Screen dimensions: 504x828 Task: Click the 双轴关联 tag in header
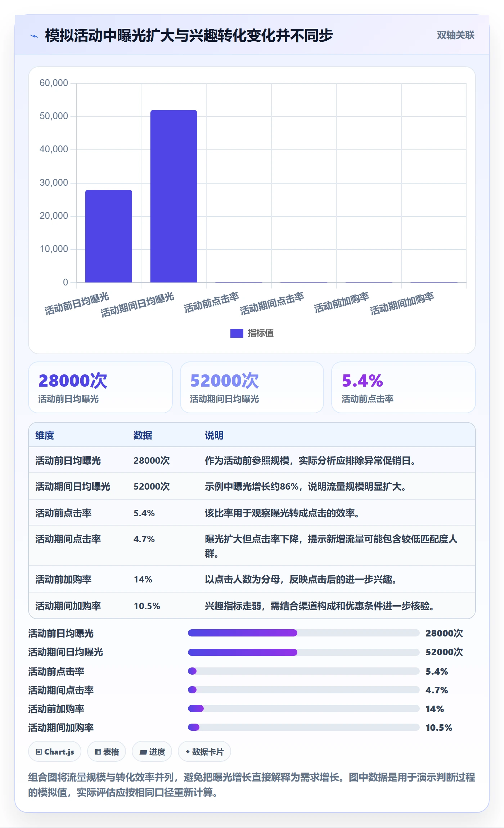(455, 35)
